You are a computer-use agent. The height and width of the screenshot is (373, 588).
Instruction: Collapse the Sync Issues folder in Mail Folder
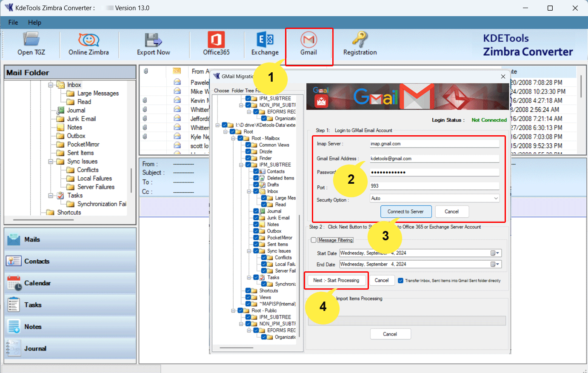51,162
